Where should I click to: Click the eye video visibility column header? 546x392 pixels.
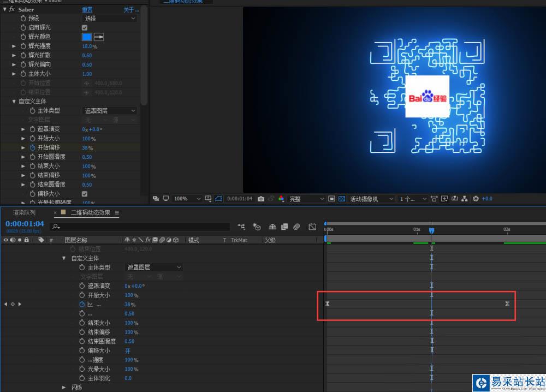[x=5, y=240]
